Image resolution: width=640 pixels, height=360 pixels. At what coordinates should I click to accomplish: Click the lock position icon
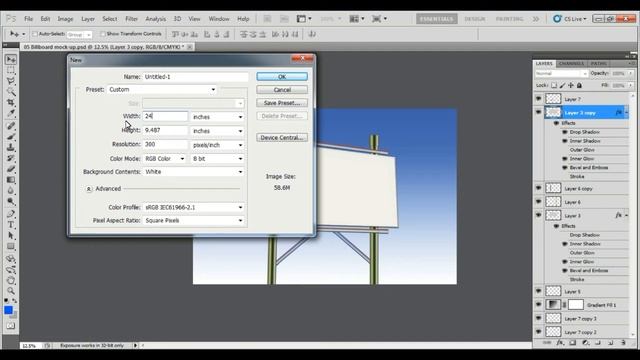pos(571,85)
